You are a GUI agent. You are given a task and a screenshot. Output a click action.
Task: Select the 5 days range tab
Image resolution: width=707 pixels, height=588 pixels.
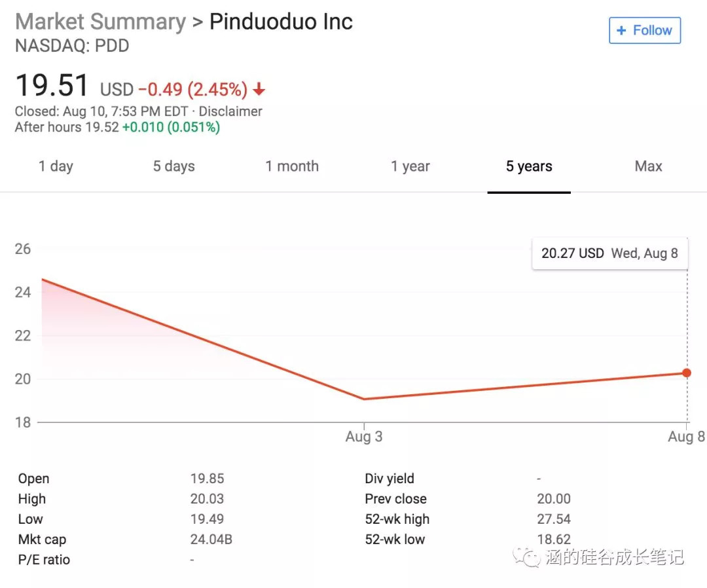coord(174,166)
